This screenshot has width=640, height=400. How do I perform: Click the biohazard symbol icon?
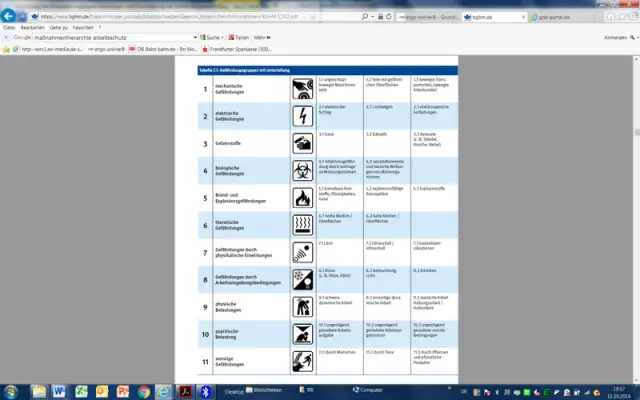click(301, 169)
